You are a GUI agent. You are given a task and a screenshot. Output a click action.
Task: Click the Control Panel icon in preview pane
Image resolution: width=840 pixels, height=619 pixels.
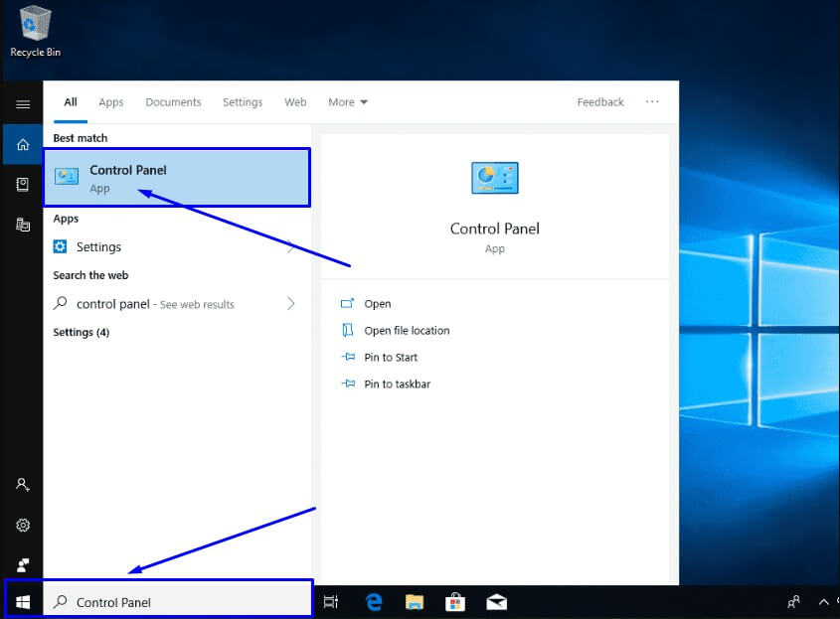pyautogui.click(x=494, y=178)
